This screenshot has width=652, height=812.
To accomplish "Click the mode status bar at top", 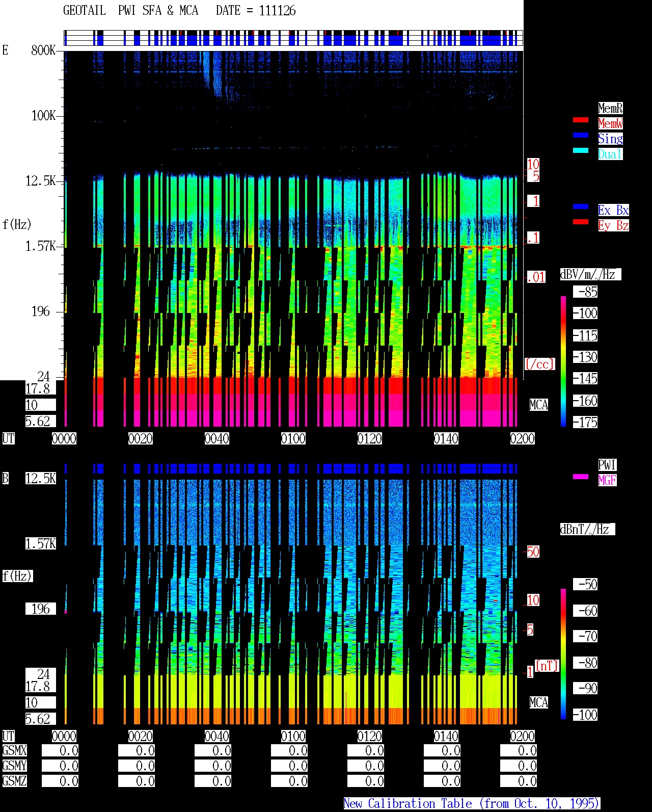I will [x=293, y=38].
